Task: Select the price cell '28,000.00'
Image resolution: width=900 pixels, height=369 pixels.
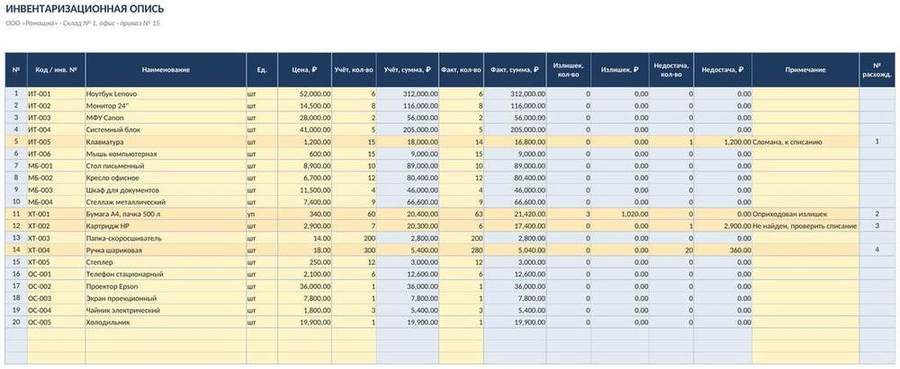Action: pos(305,118)
